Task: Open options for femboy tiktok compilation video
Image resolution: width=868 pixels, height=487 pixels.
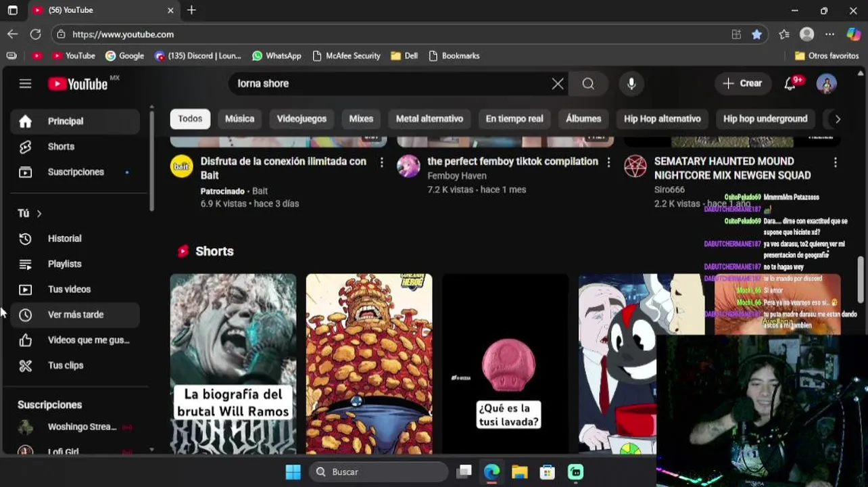Action: (x=608, y=162)
